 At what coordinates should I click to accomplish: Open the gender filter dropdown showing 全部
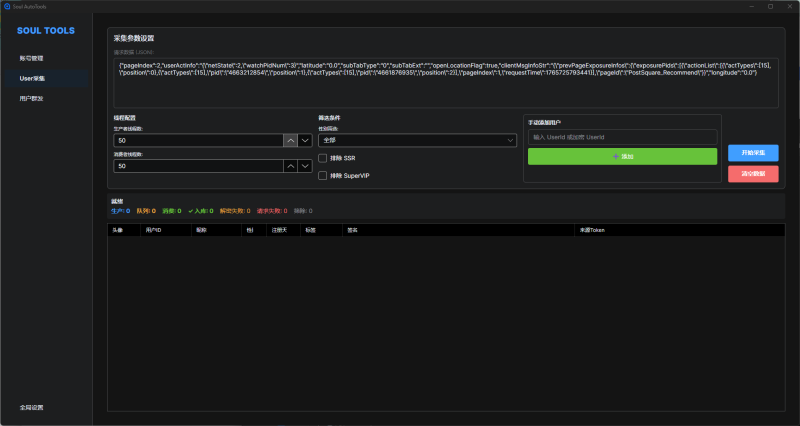click(416, 141)
